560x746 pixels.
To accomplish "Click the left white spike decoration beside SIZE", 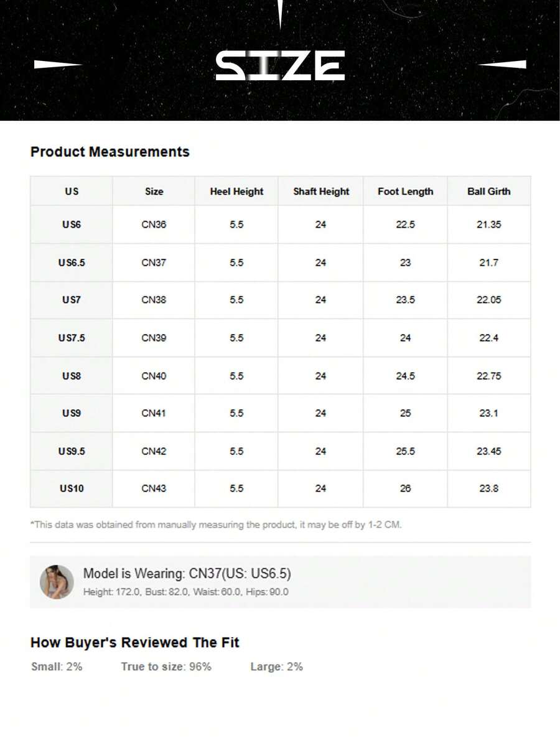I will click(x=58, y=64).
